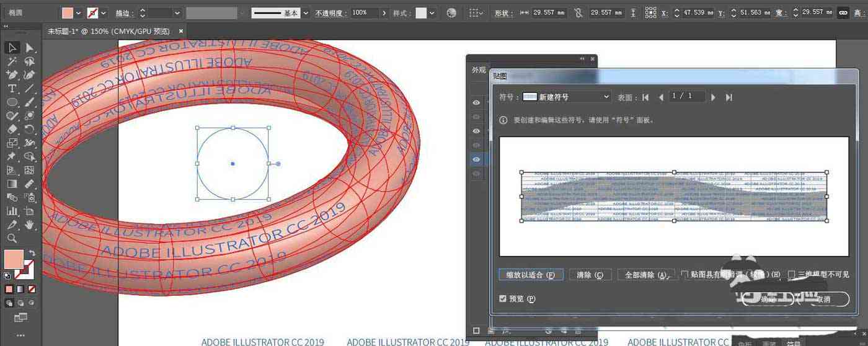Select the Selection tool (black arrow)
Image resolution: width=868 pixels, height=346 pixels.
tap(12, 48)
